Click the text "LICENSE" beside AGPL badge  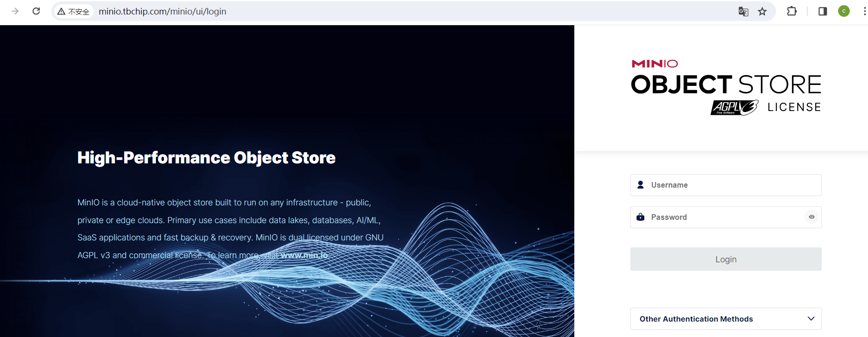coord(794,107)
